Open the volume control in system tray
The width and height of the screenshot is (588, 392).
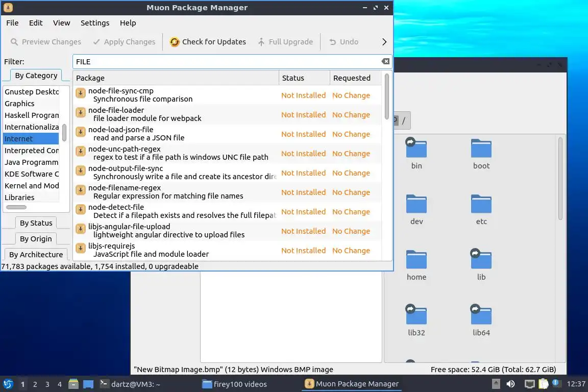tap(510, 384)
